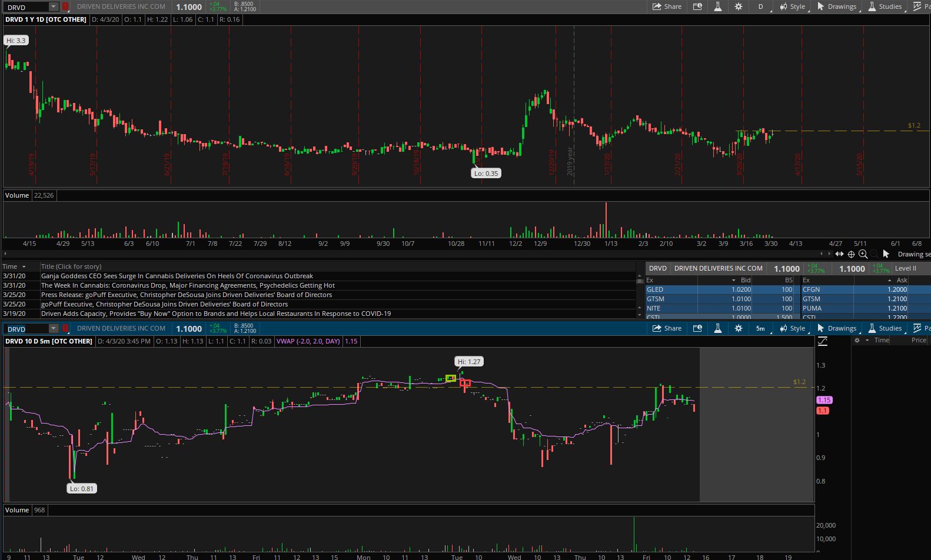931x560 pixels.
Task: Click the zoom in magnifier icon
Action: pos(863,254)
